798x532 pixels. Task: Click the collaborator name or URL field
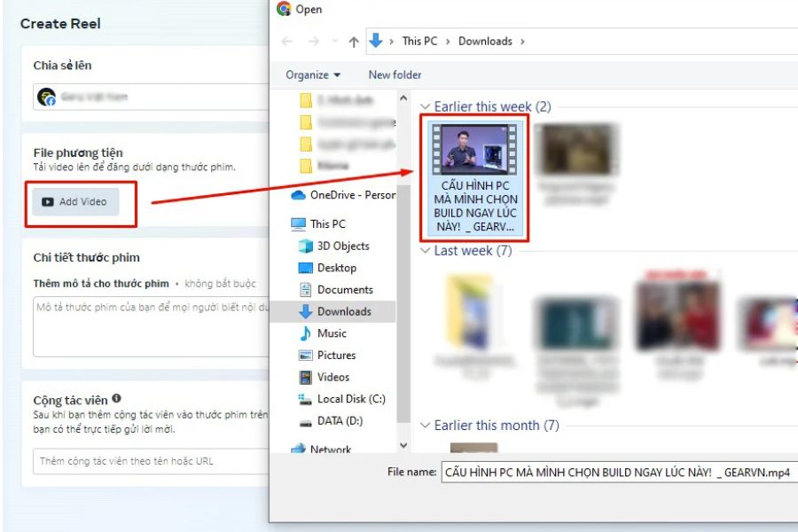click(x=151, y=461)
